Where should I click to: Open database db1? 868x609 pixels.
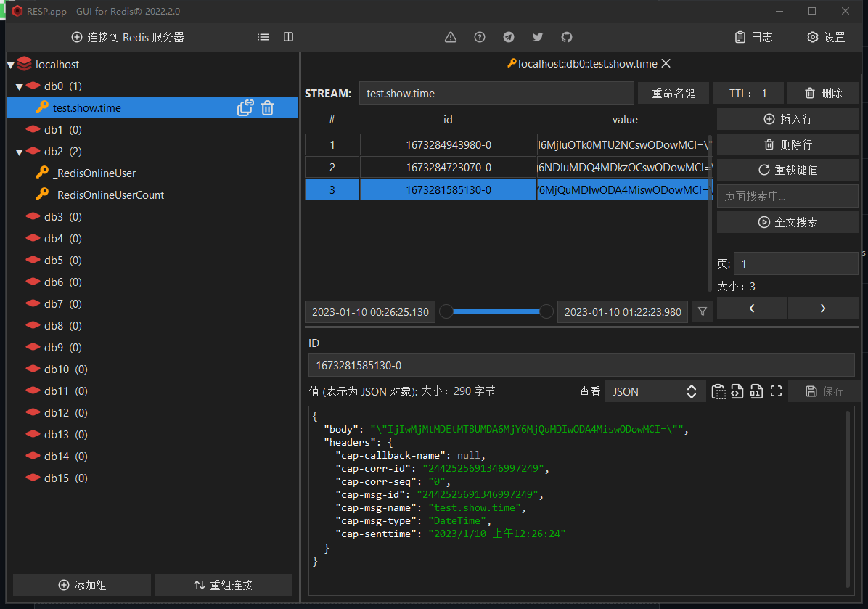[62, 129]
